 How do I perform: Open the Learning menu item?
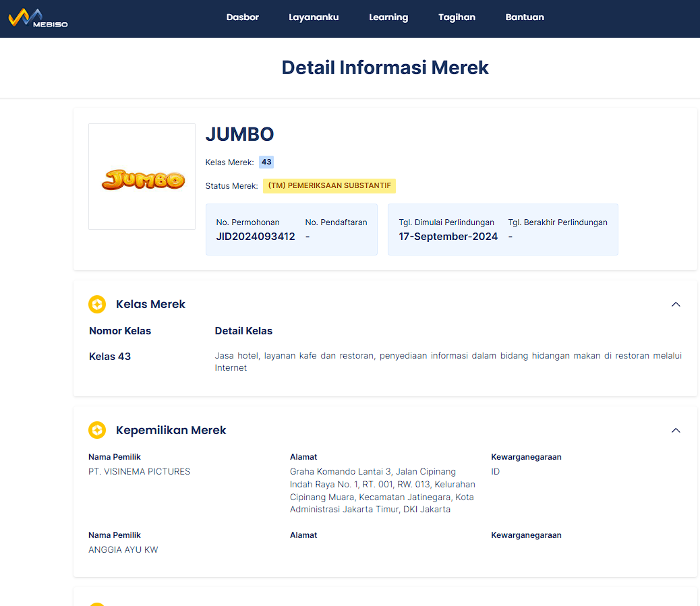tap(388, 18)
